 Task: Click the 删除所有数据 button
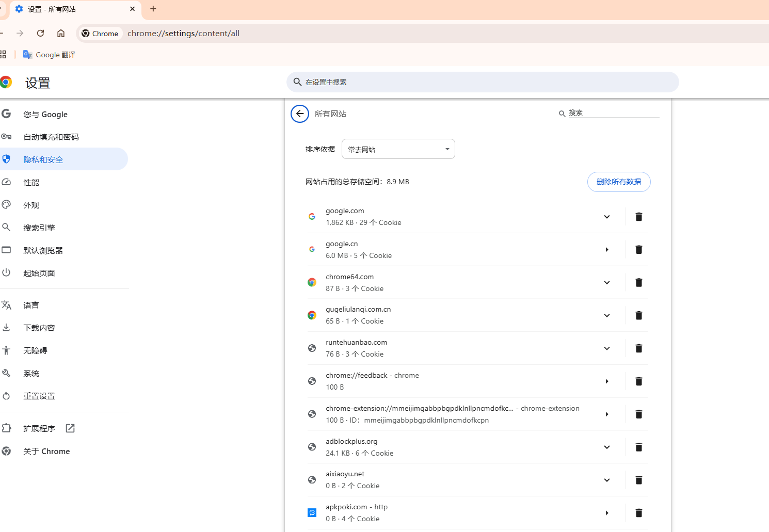pyautogui.click(x=619, y=182)
